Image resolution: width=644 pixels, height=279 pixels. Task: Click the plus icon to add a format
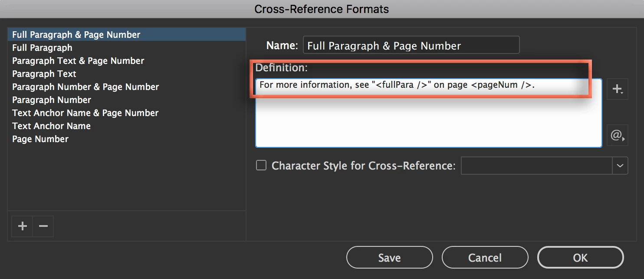[x=22, y=226]
